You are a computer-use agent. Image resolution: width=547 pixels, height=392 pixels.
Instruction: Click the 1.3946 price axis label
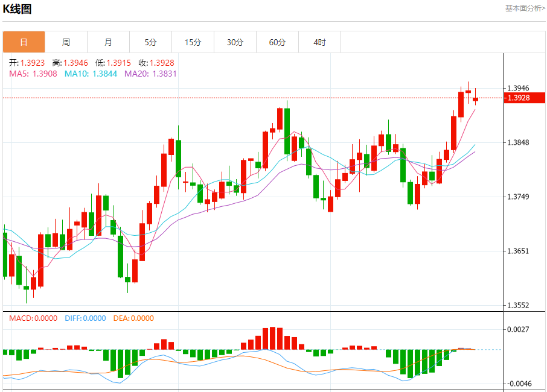click(517, 88)
